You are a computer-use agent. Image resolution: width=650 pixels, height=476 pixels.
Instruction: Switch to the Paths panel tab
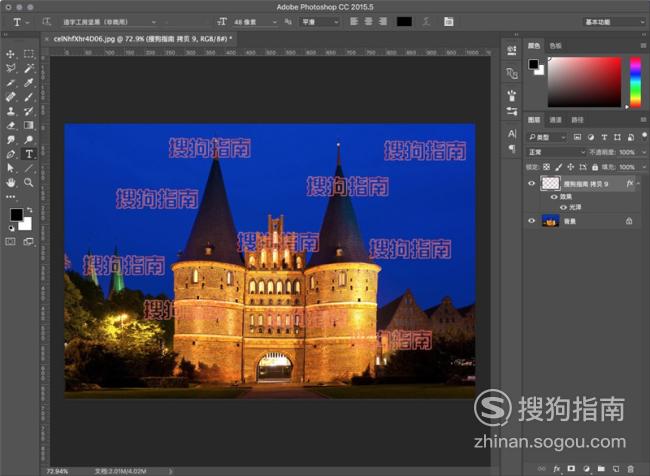point(577,120)
